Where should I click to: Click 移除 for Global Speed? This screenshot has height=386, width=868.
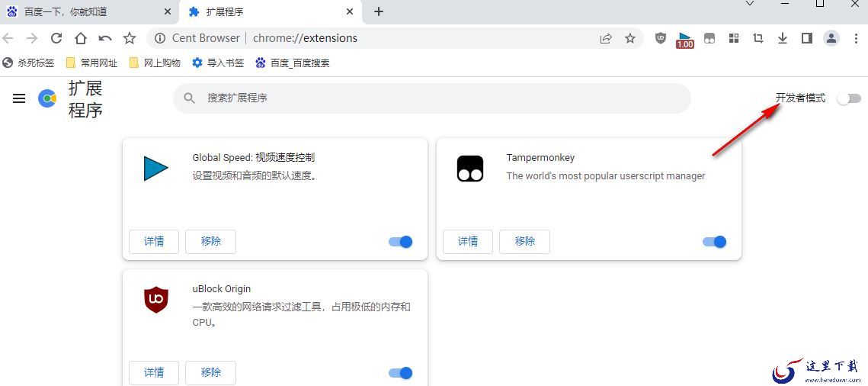(x=211, y=242)
